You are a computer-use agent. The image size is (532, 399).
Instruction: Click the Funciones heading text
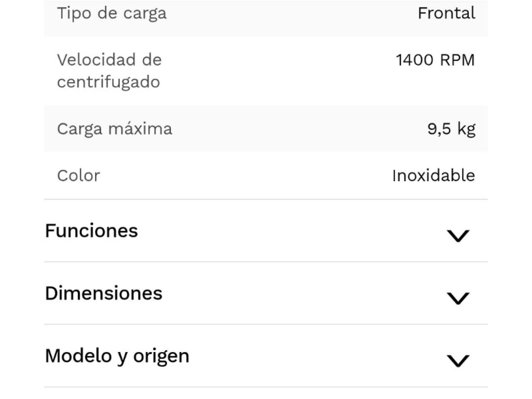91,231
